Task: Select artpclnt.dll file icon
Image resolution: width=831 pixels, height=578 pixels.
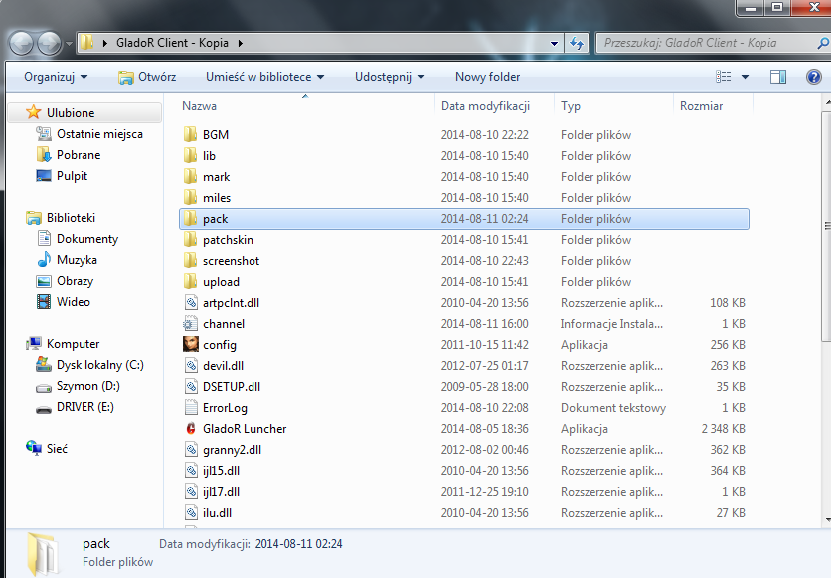Action: [191, 303]
